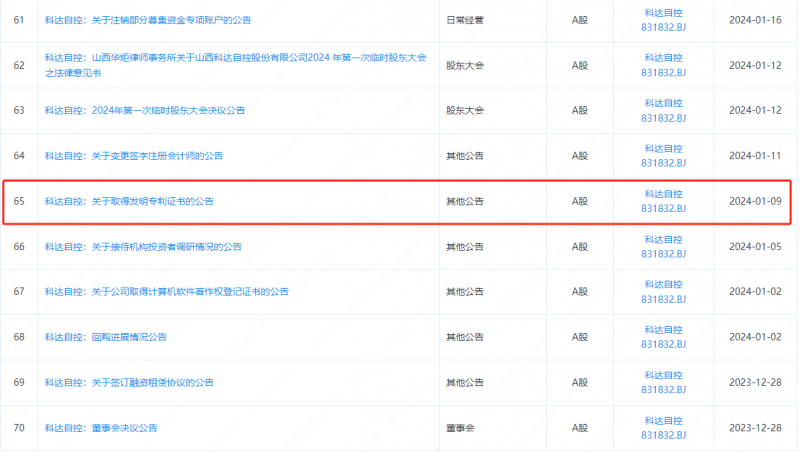Open 2024年第一次临时股东大会决议公告 link
The width and height of the screenshot is (800, 452).
coord(145,110)
